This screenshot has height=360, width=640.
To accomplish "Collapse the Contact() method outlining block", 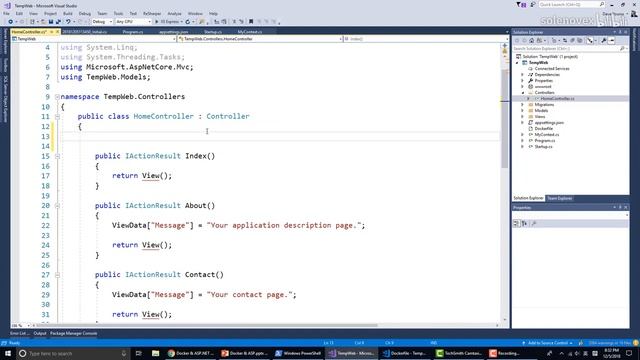I will [57, 275].
